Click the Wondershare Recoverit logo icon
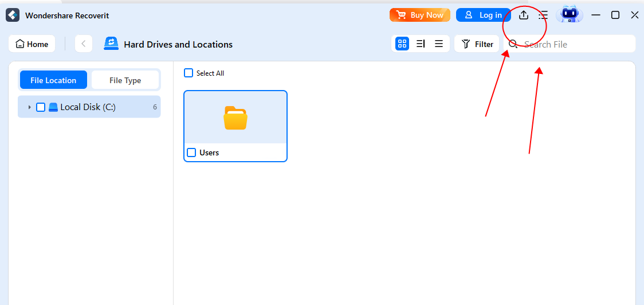644x305 pixels. [13, 15]
